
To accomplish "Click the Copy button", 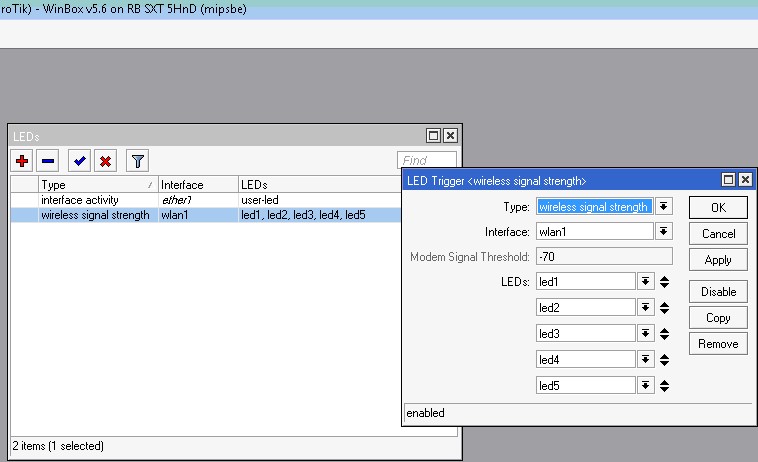I will pyautogui.click(x=718, y=318).
